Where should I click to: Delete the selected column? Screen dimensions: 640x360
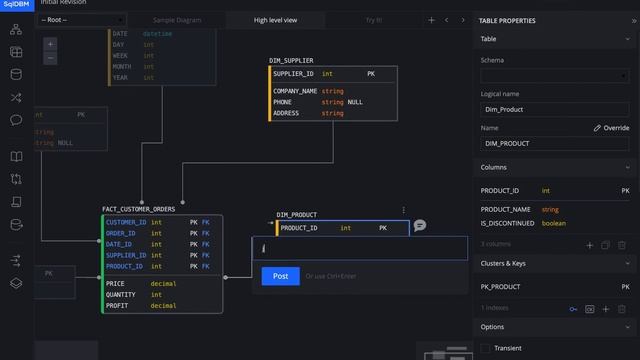622,245
